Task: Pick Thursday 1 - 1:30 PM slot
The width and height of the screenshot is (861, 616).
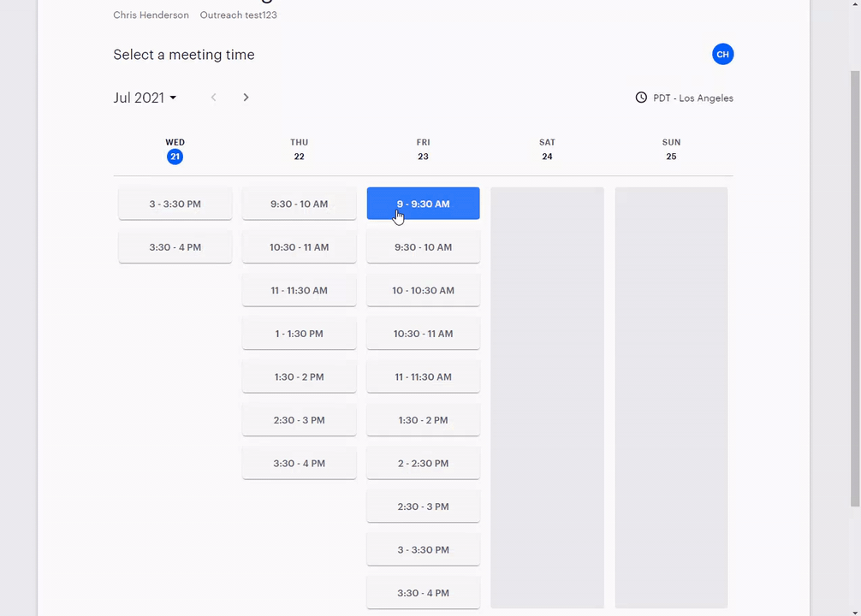Action: (299, 334)
